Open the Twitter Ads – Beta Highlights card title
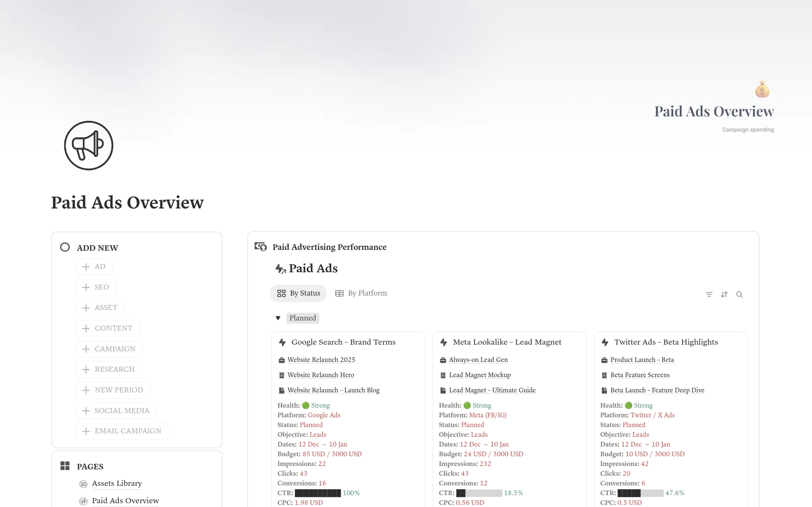This screenshot has height=507, width=812. [666, 342]
